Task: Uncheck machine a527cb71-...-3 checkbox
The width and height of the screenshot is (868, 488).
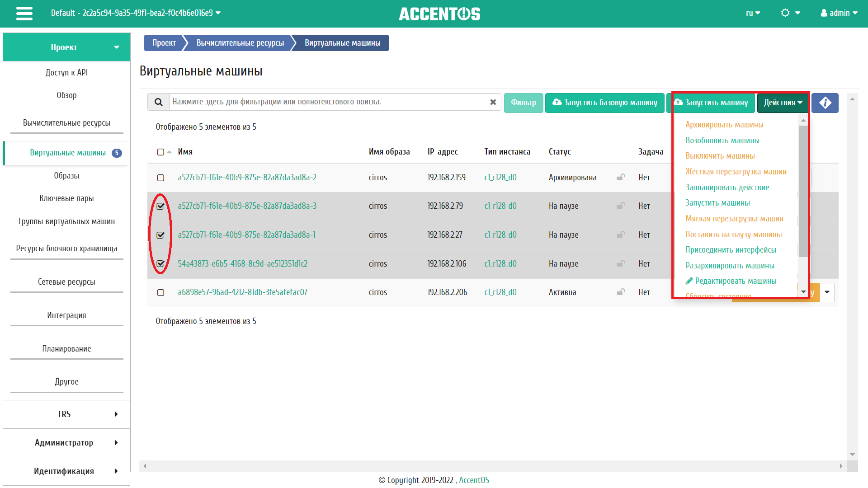Action: pyautogui.click(x=160, y=206)
